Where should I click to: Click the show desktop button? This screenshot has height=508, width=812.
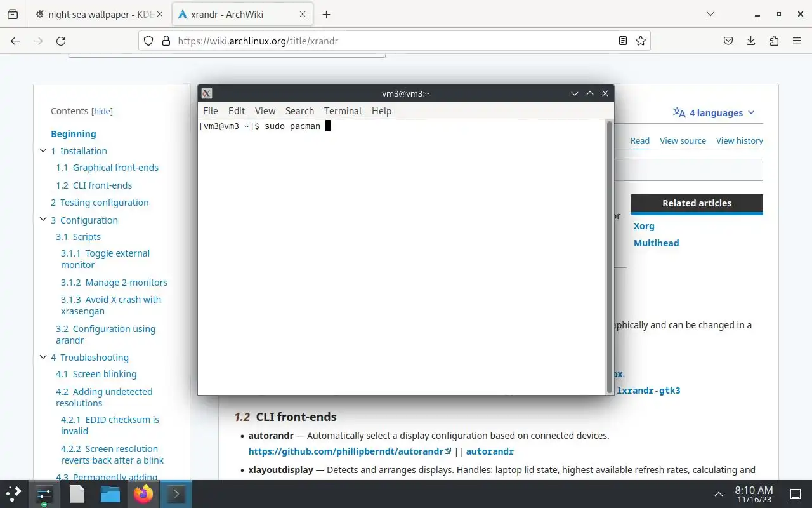click(x=796, y=494)
